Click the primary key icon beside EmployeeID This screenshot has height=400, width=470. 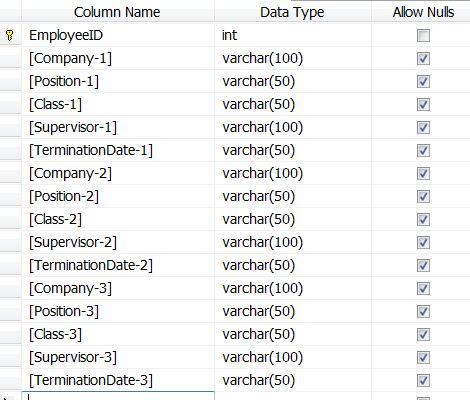[10, 35]
